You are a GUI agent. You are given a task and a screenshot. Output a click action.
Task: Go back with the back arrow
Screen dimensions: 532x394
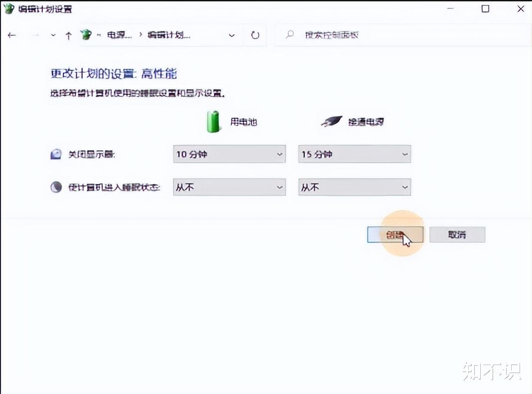point(12,35)
